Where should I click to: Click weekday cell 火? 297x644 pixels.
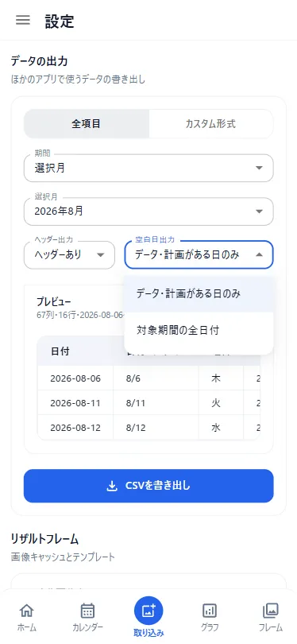221,403
